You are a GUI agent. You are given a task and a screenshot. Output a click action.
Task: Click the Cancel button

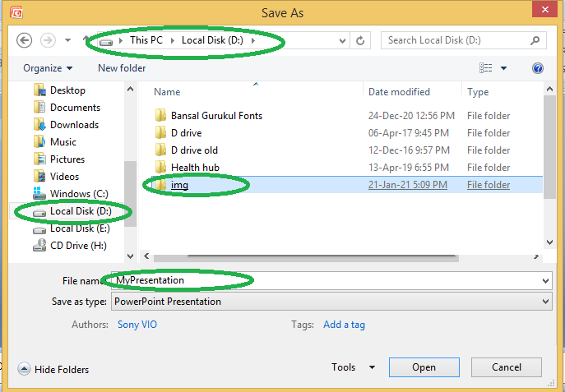[506, 367]
